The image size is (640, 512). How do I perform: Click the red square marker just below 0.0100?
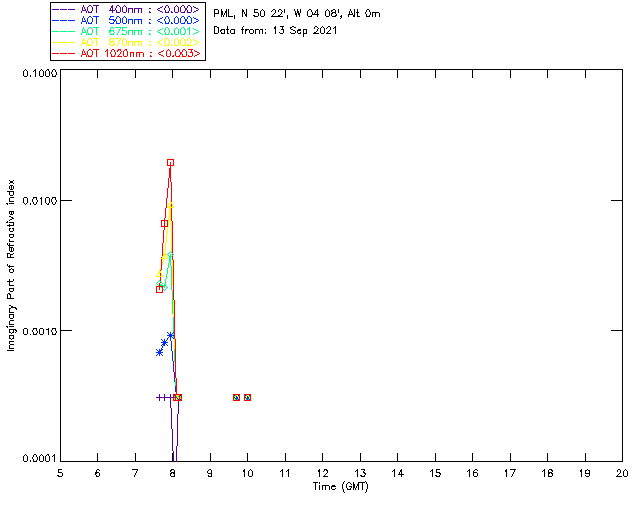coord(164,223)
